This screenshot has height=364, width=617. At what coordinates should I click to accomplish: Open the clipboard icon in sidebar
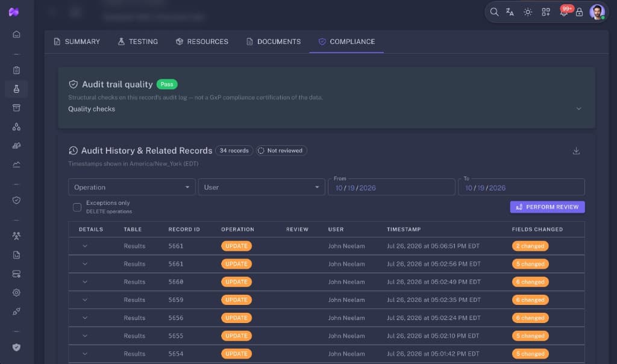point(16,70)
